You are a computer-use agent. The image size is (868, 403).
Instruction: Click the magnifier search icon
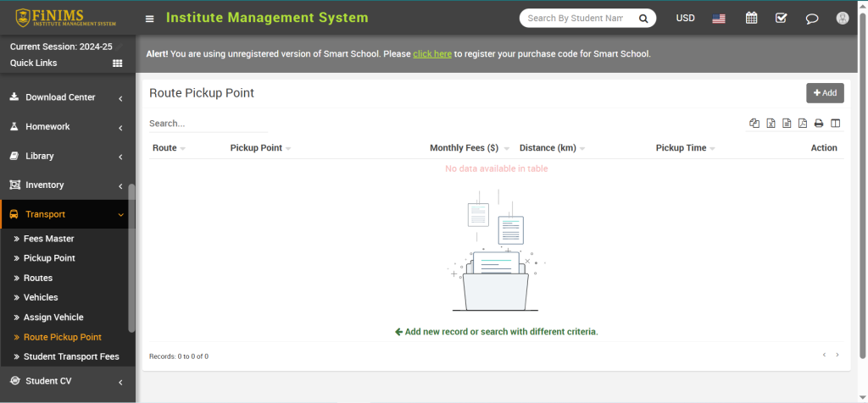[643, 18]
